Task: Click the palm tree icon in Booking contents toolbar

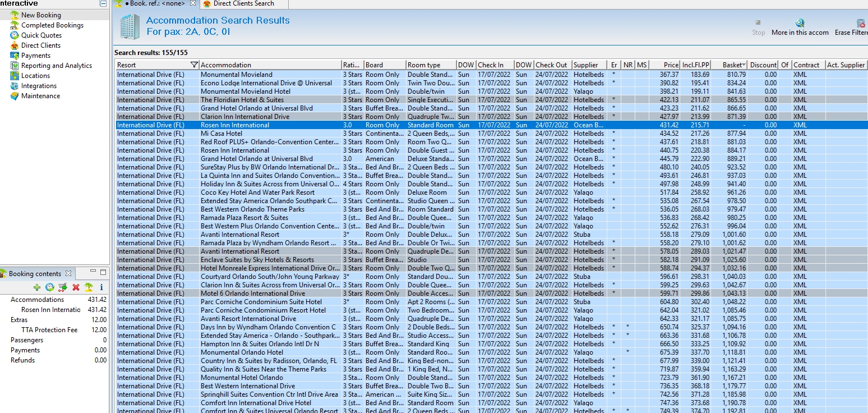Action: [89, 287]
